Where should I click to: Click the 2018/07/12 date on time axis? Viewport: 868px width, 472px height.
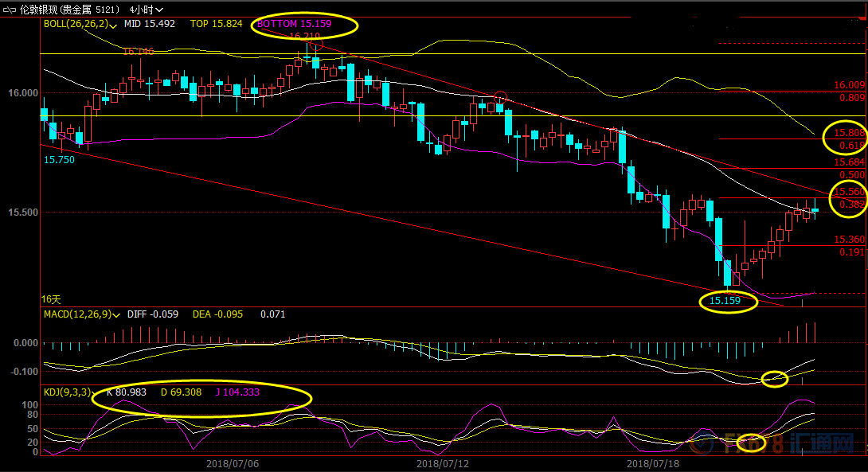point(443,462)
